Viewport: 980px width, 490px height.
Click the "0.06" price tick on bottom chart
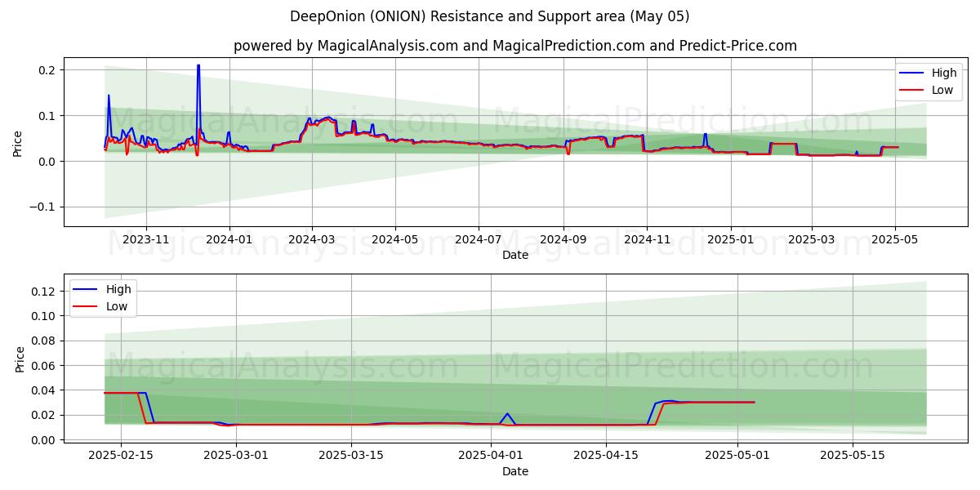coord(43,366)
